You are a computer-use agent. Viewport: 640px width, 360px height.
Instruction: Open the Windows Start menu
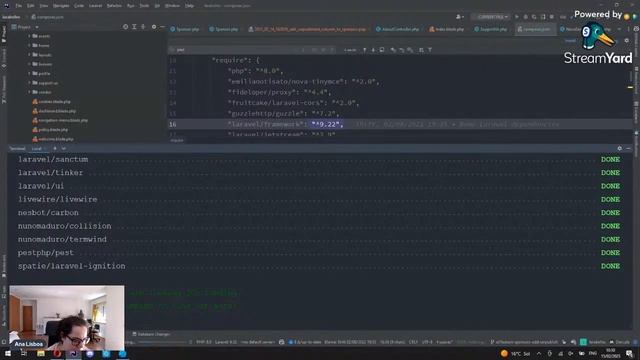click(x=8, y=353)
